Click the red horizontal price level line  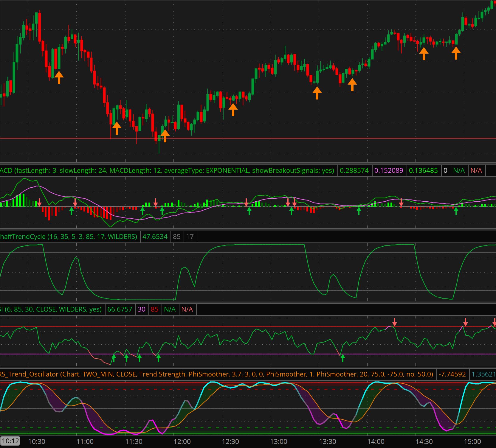click(x=248, y=138)
